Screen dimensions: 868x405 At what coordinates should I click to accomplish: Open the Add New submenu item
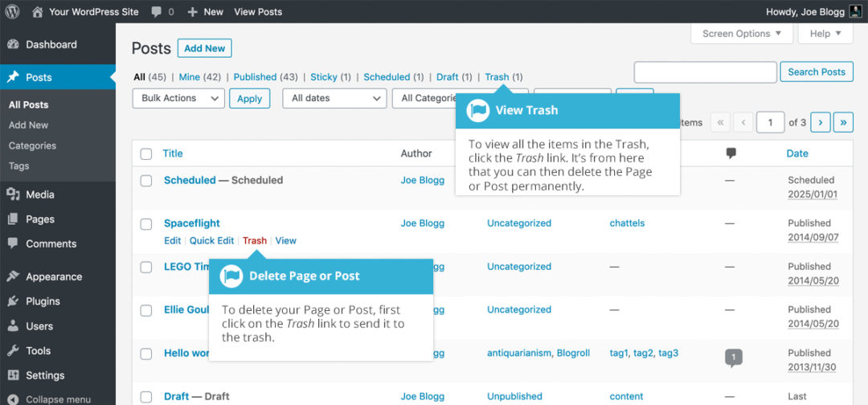tap(29, 125)
